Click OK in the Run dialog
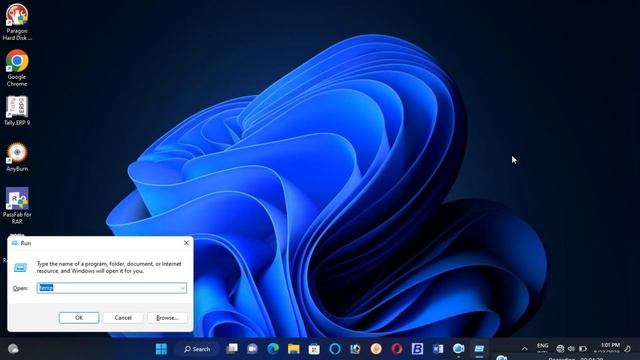 (x=79, y=318)
